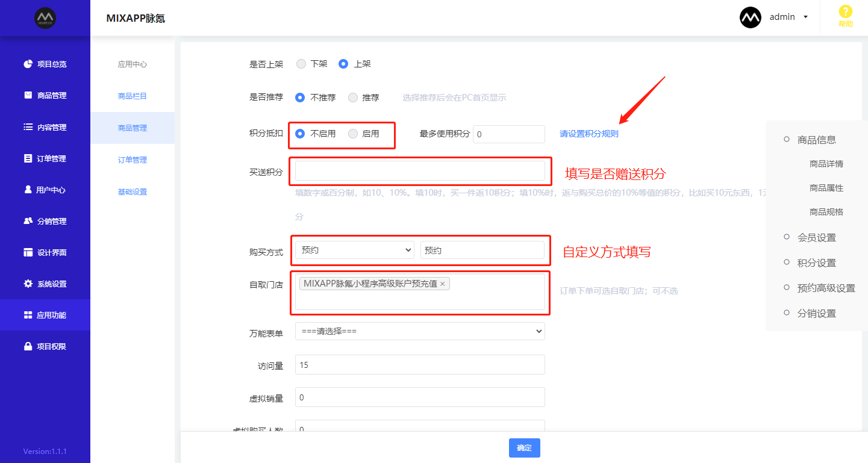Choose 推荐 radio option

coord(353,98)
